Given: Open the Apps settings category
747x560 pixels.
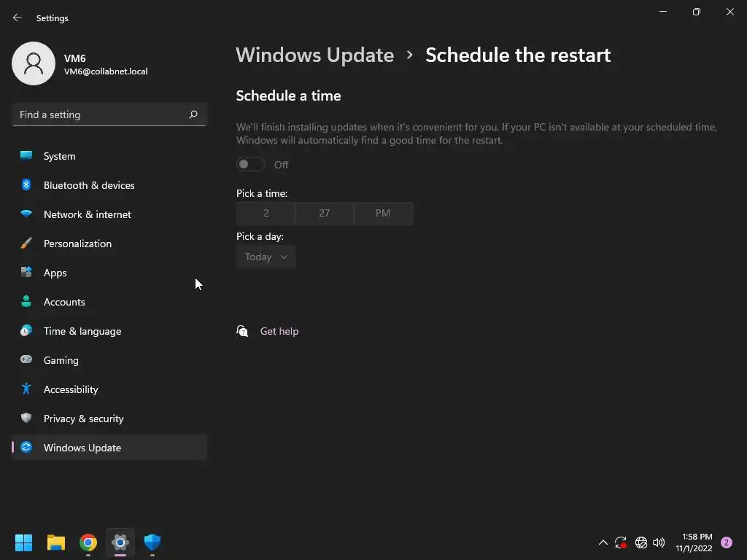Looking at the screenshot, I should coord(109,273).
